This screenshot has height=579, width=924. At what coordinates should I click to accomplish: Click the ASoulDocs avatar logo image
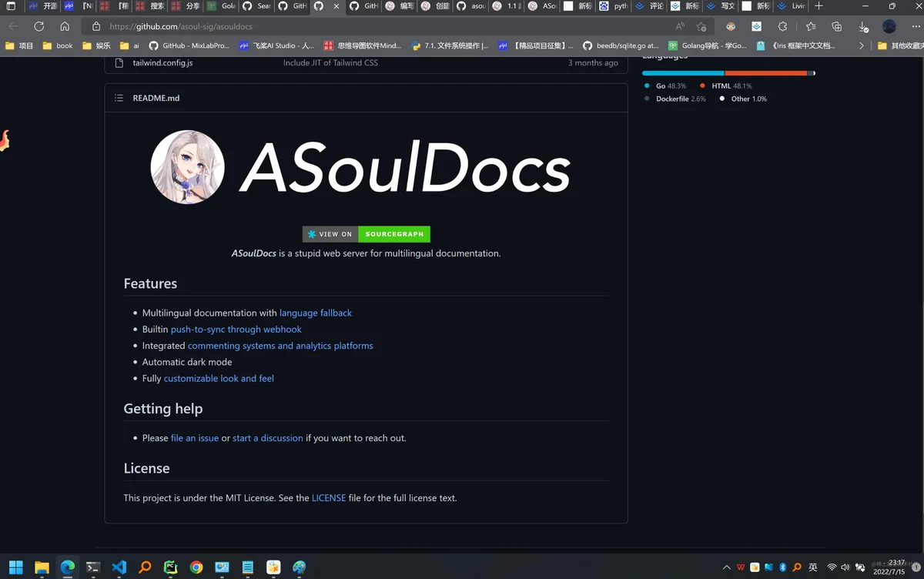(188, 167)
